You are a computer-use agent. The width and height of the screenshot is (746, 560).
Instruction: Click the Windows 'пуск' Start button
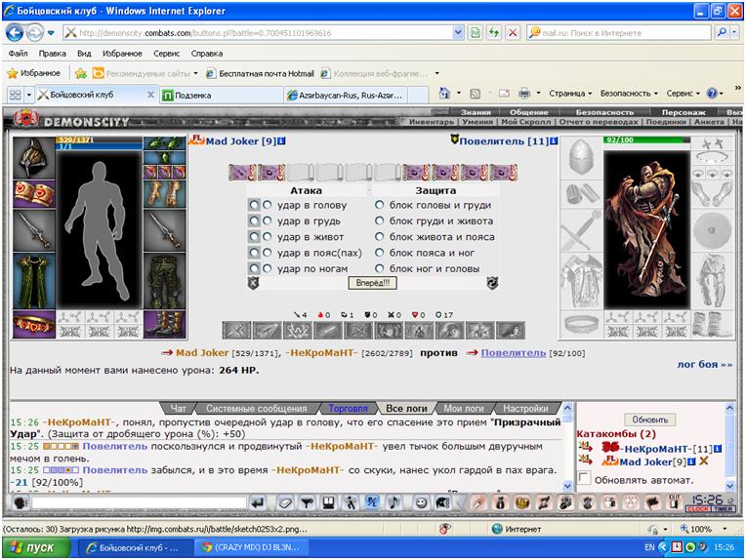point(36,547)
